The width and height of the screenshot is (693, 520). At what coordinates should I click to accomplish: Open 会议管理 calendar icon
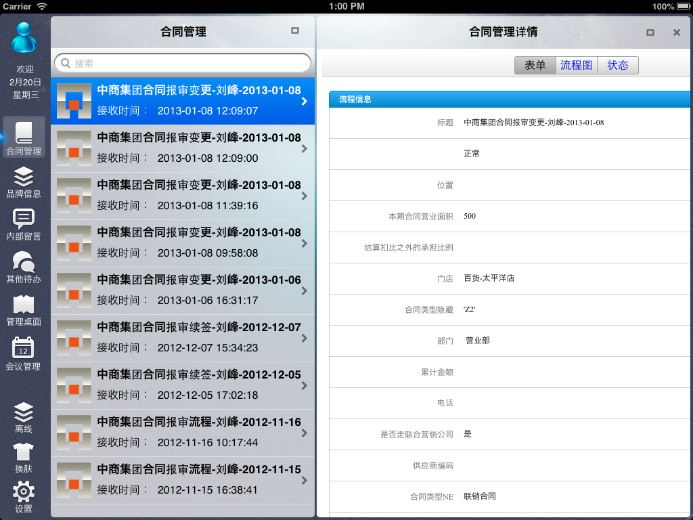[24, 352]
